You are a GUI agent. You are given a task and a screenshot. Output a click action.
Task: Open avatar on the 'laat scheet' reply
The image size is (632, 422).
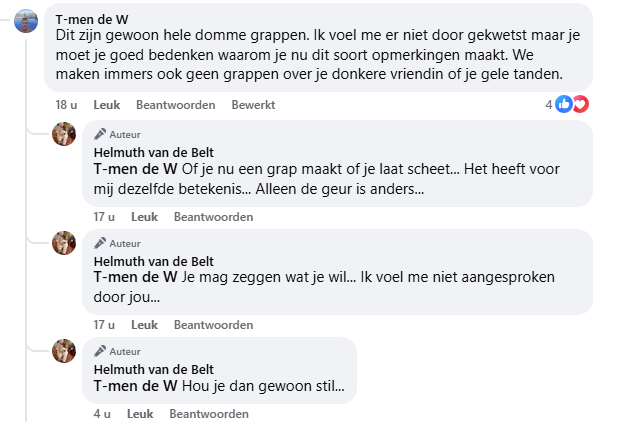click(x=64, y=134)
